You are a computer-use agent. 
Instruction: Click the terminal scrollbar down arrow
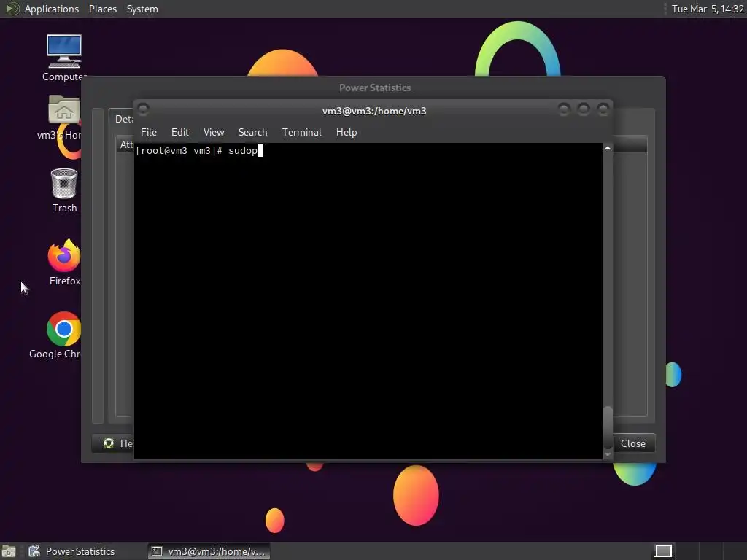(608, 455)
